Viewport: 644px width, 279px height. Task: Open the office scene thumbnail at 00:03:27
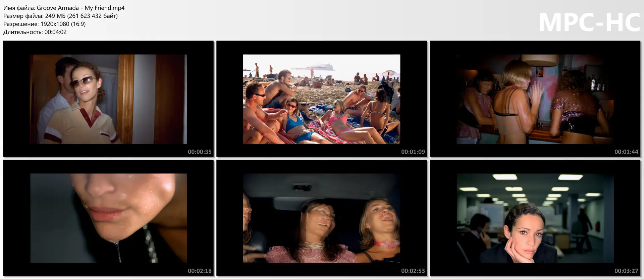coord(535,218)
